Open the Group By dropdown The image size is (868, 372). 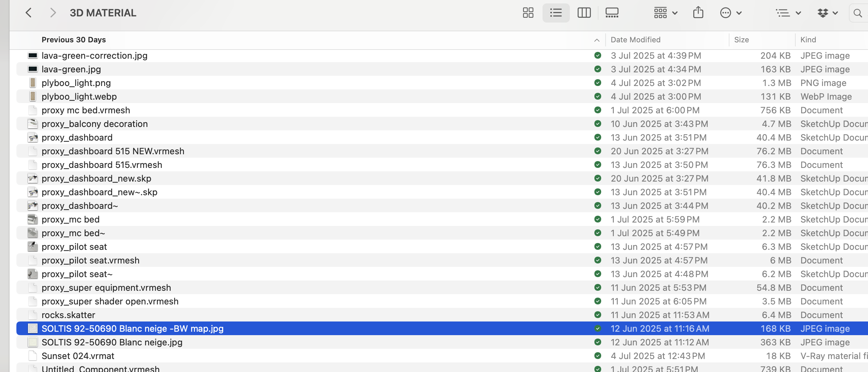[665, 13]
